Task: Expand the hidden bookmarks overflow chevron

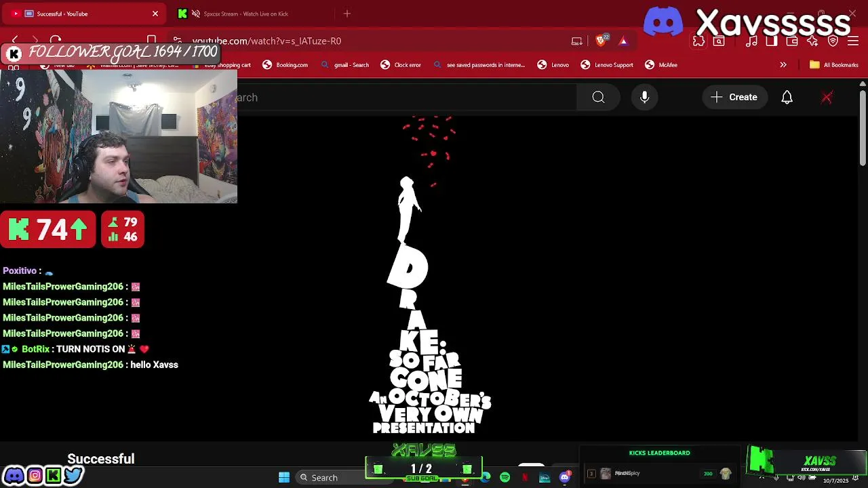Action: pyautogui.click(x=783, y=65)
